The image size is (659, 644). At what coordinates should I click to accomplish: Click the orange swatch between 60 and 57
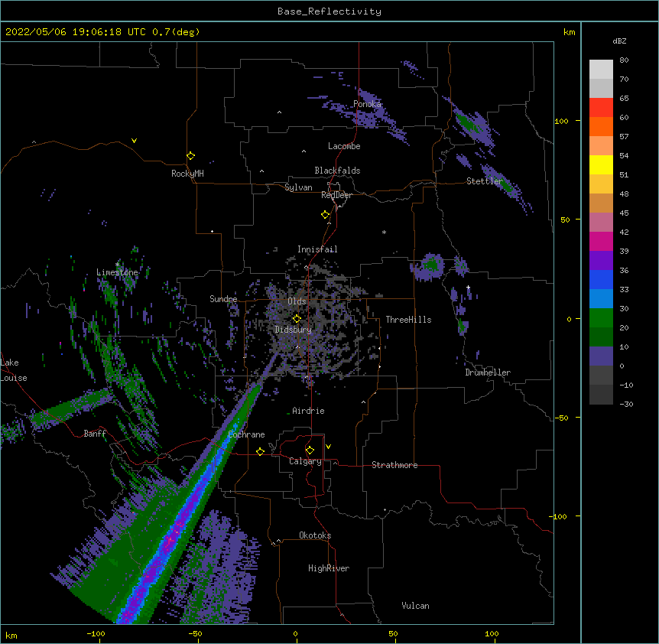[x=601, y=126]
